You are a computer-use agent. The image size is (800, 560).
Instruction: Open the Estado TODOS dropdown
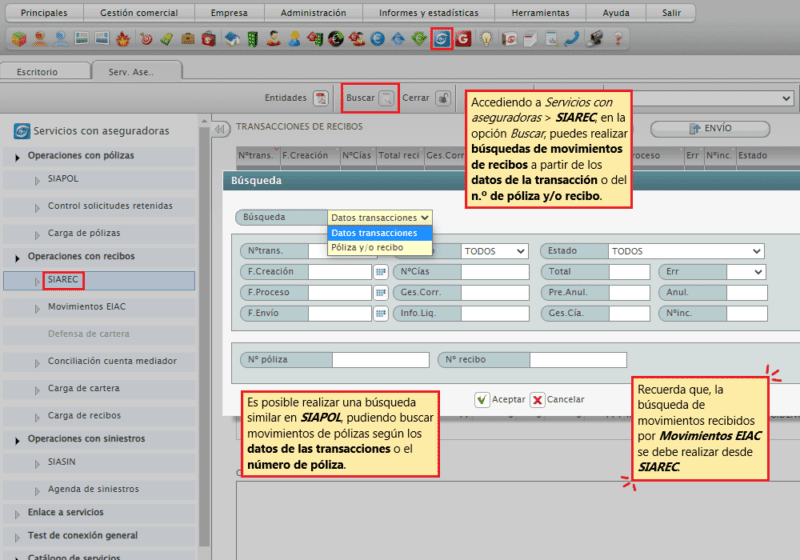click(686, 251)
